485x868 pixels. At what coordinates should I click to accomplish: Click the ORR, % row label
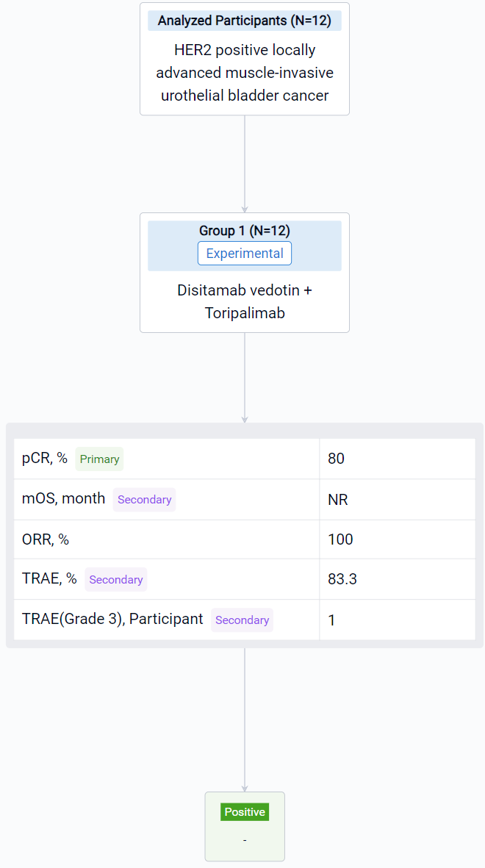coord(46,539)
